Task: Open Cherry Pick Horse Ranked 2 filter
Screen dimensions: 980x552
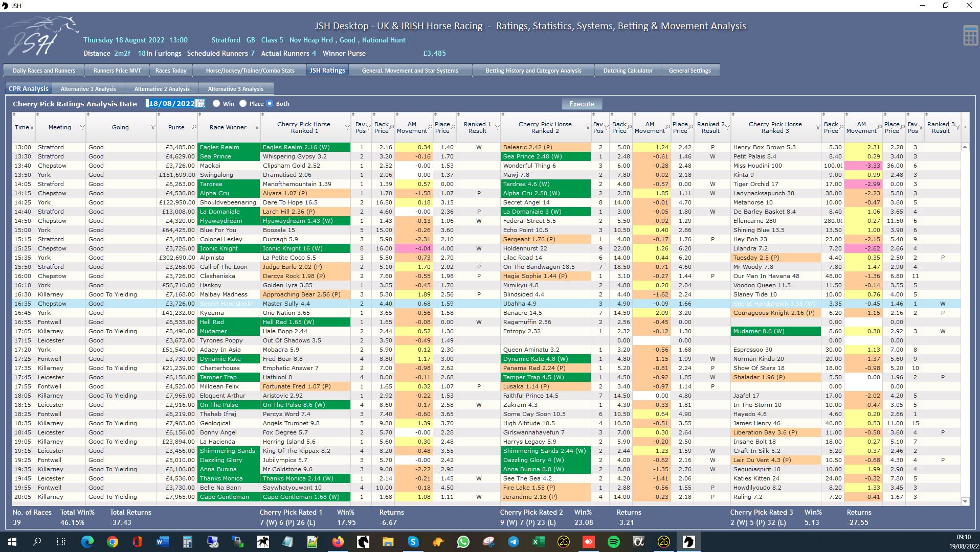Action: click(588, 127)
